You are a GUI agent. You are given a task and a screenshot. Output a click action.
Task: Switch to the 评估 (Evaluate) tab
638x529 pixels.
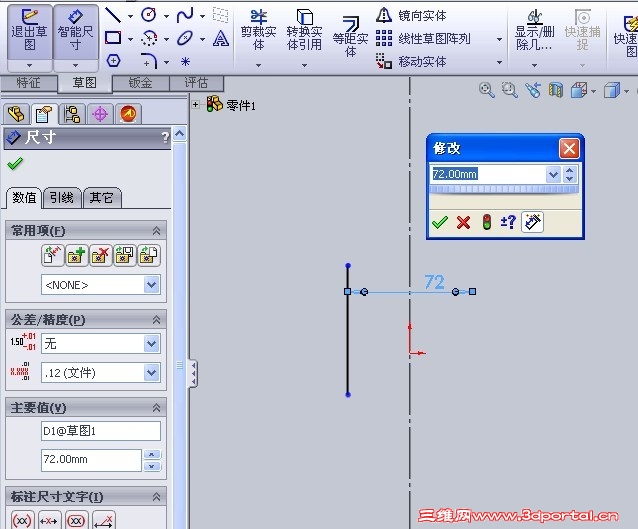196,83
